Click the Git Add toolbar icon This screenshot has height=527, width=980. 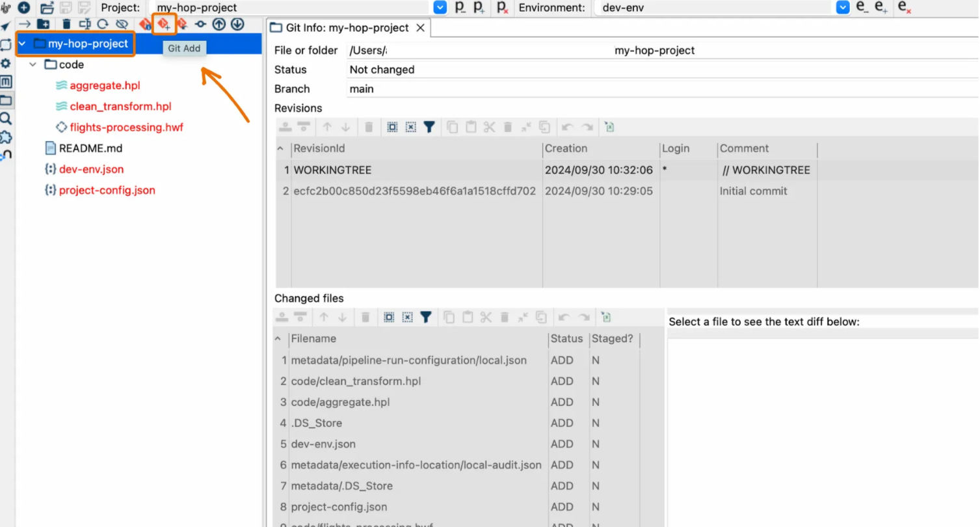(x=165, y=25)
